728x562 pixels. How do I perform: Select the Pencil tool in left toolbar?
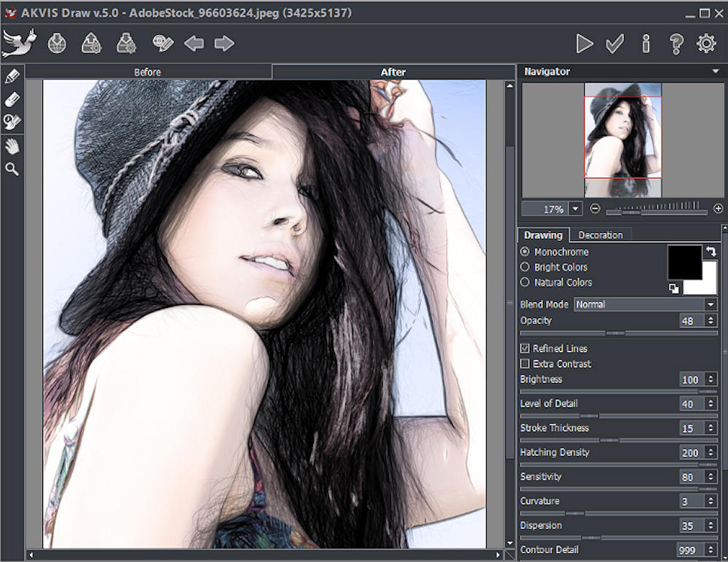[x=12, y=76]
